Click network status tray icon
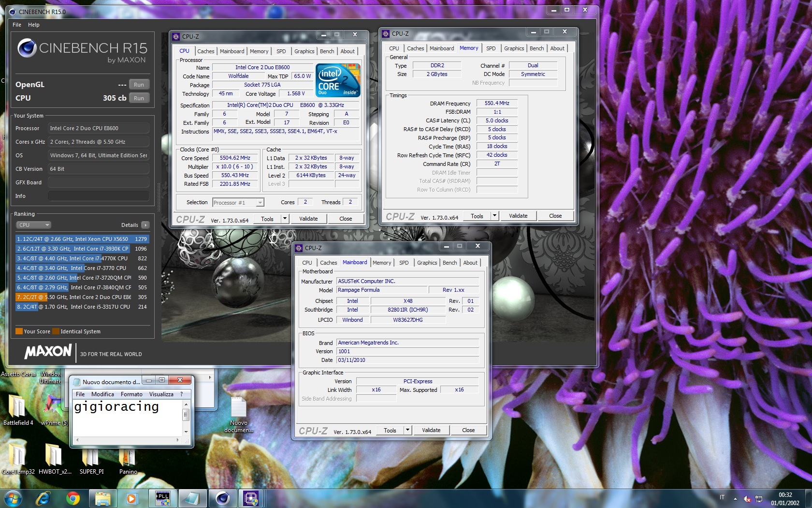Screen dimensions: 812x508 [x=759, y=498]
